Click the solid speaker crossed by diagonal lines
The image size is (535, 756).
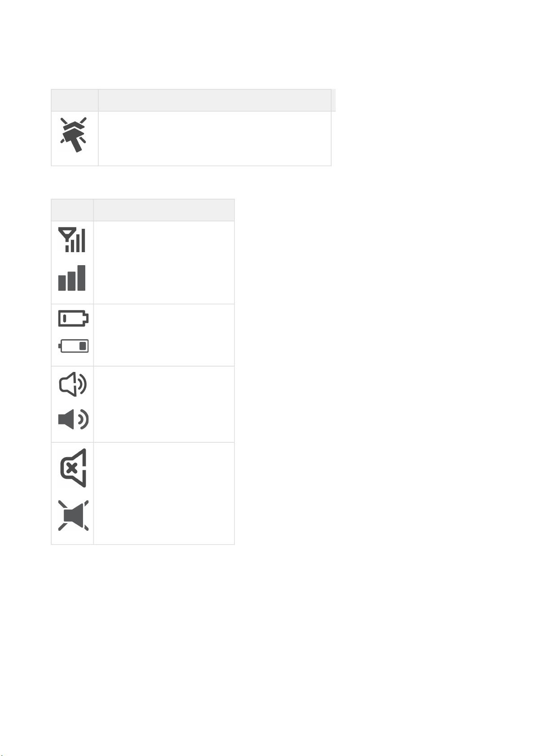tap(74, 516)
